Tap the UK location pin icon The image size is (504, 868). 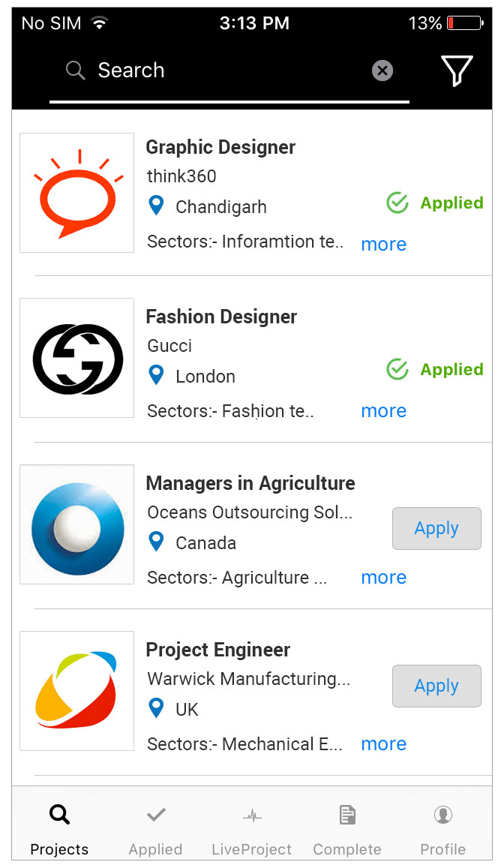[156, 708]
